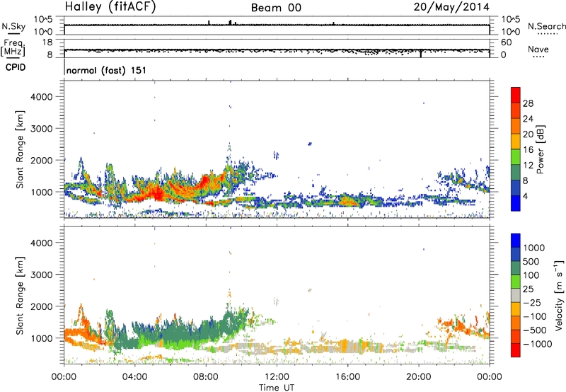Click the "1000" tick on the velocity panel
This screenshot has width=566, height=392.
41,338
